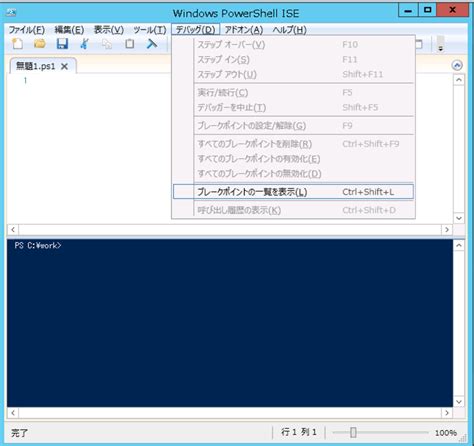Image resolution: width=474 pixels, height=446 pixels.
Task: Choose ステップ アウト(U) menu entry
Action: click(293, 74)
